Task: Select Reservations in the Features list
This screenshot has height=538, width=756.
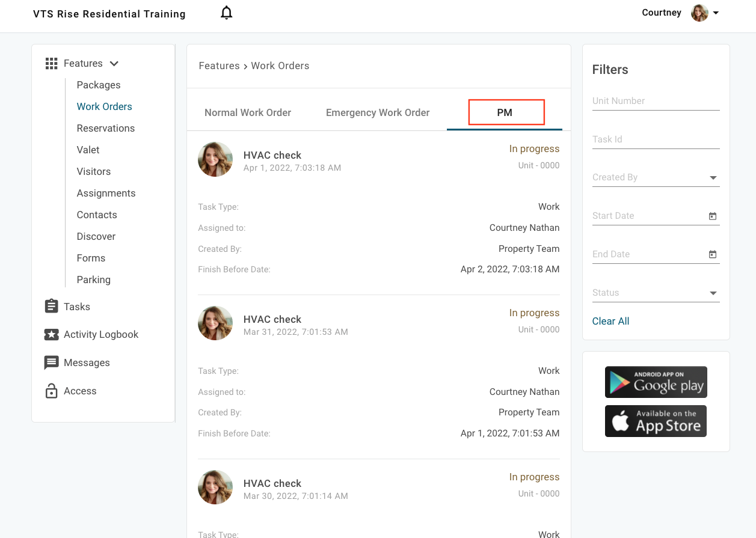Action: coord(106,128)
